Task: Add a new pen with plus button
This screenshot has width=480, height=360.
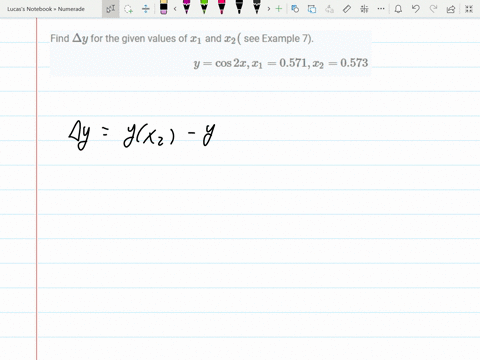Action: pos(279,9)
